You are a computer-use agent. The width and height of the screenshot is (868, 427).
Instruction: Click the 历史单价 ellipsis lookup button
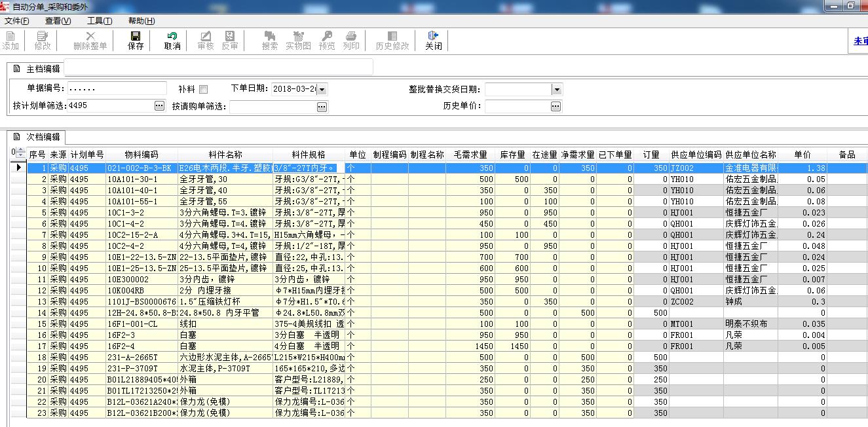point(556,105)
